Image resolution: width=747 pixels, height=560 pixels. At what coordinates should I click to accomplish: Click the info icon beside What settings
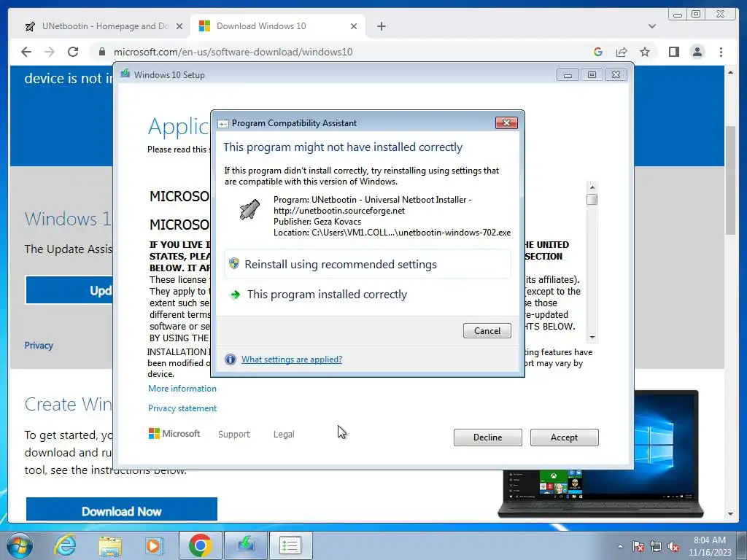point(230,359)
